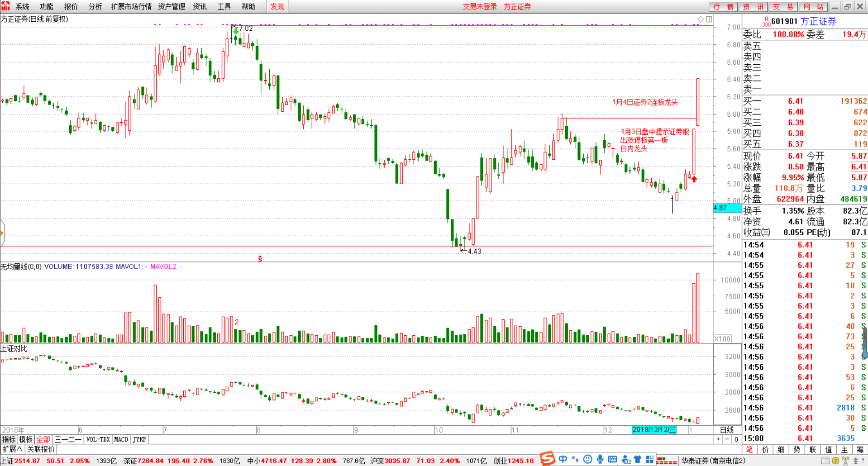This screenshot has height=466, width=868.
Task: Click the 行情 button at top right
Action: click(723, 6)
